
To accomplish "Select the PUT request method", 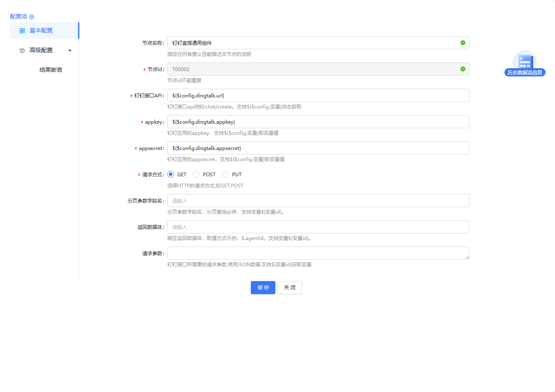I will coord(225,174).
